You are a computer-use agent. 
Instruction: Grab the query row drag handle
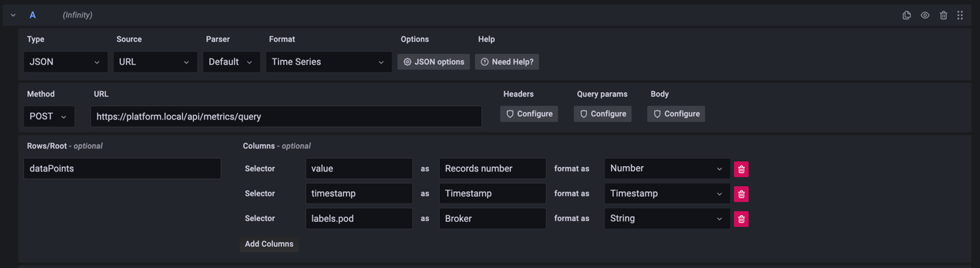click(x=960, y=15)
